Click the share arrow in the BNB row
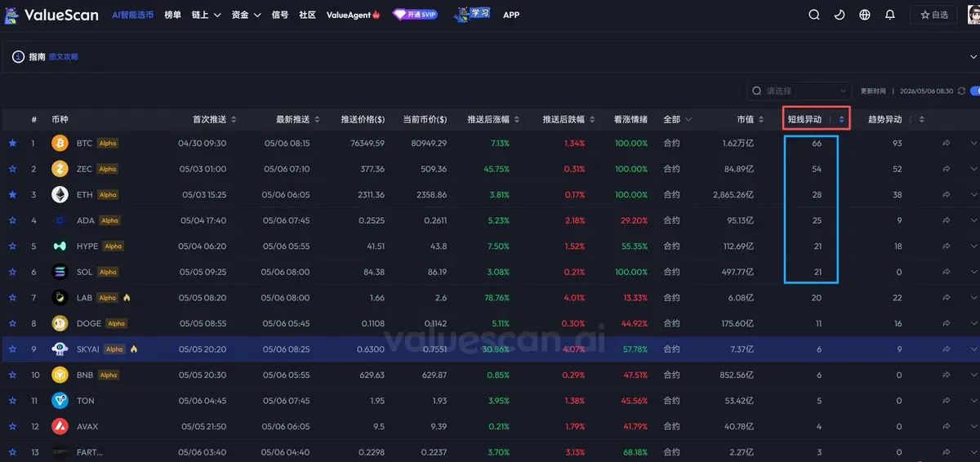The width and height of the screenshot is (980, 462). click(x=946, y=375)
